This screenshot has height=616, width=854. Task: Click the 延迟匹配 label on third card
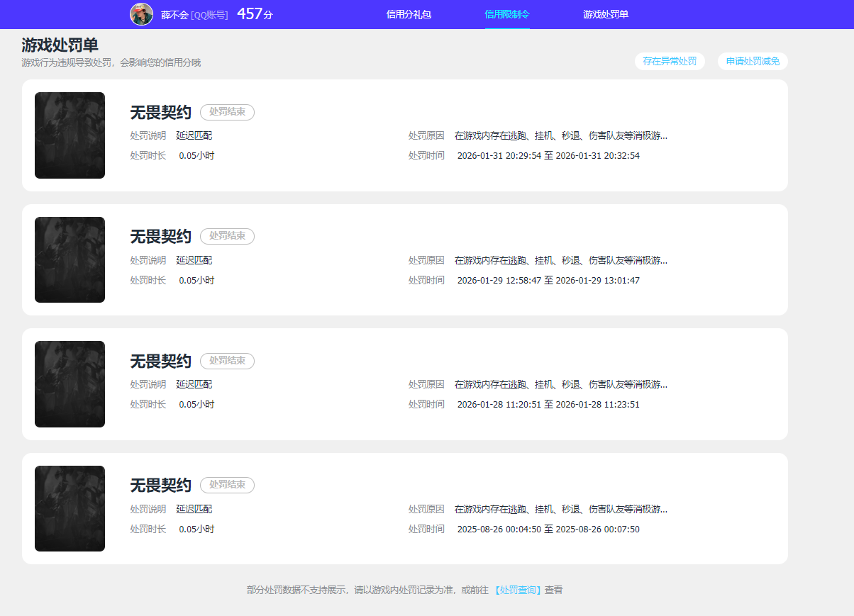194,383
